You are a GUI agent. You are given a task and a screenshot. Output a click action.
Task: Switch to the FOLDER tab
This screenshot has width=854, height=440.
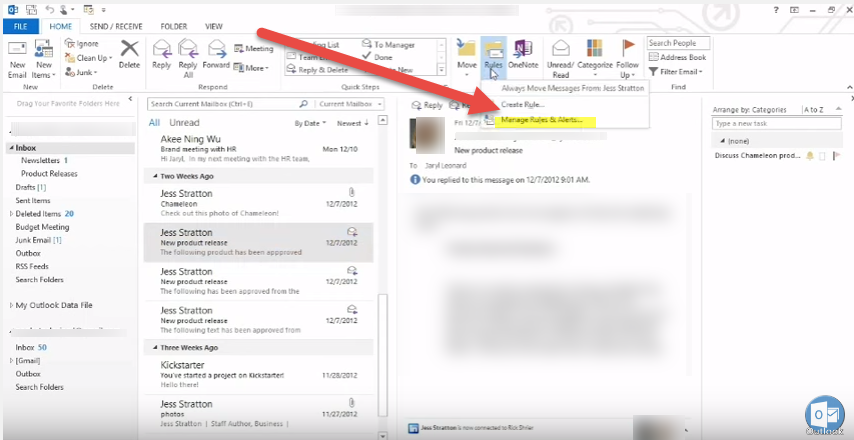tap(174, 26)
